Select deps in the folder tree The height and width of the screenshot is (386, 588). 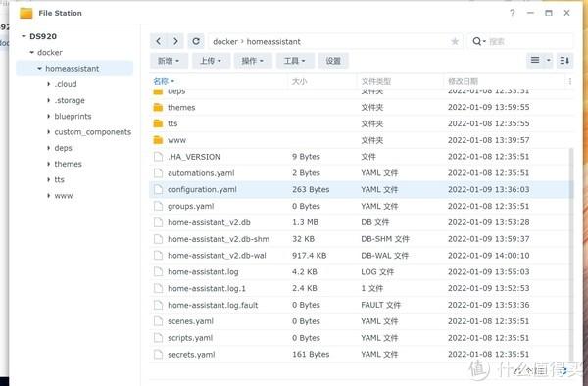[x=63, y=148]
